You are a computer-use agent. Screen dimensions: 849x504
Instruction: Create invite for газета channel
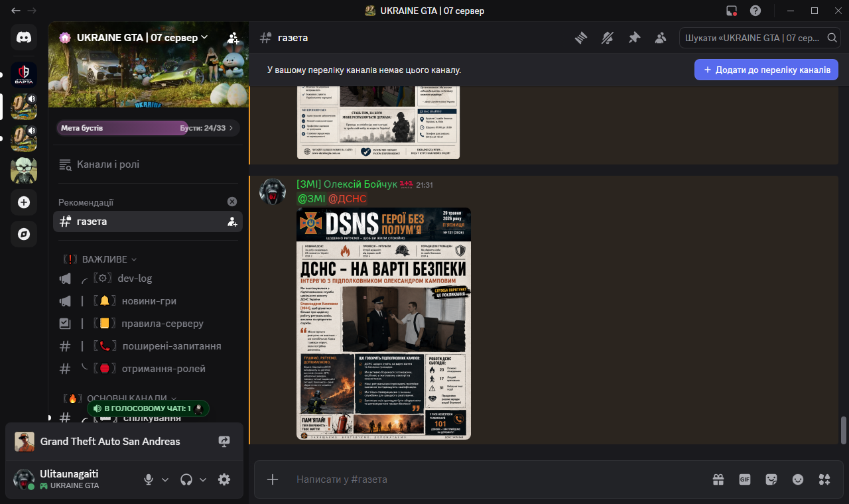coord(232,221)
